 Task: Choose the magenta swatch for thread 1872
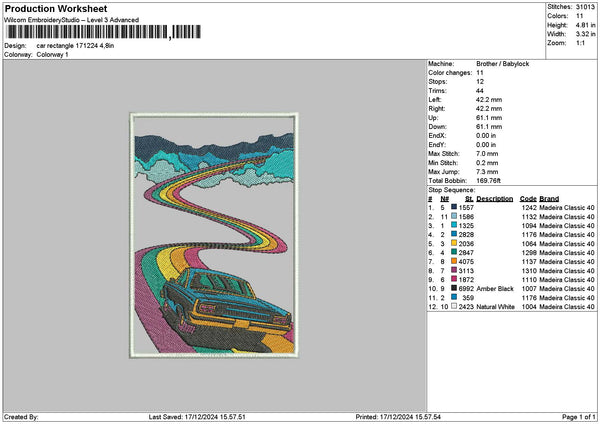[x=455, y=279]
